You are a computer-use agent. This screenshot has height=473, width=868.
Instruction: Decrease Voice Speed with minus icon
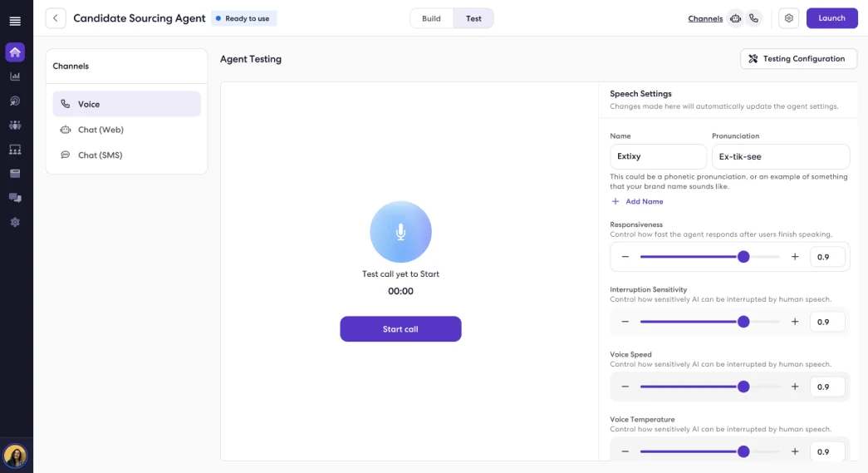click(x=625, y=387)
